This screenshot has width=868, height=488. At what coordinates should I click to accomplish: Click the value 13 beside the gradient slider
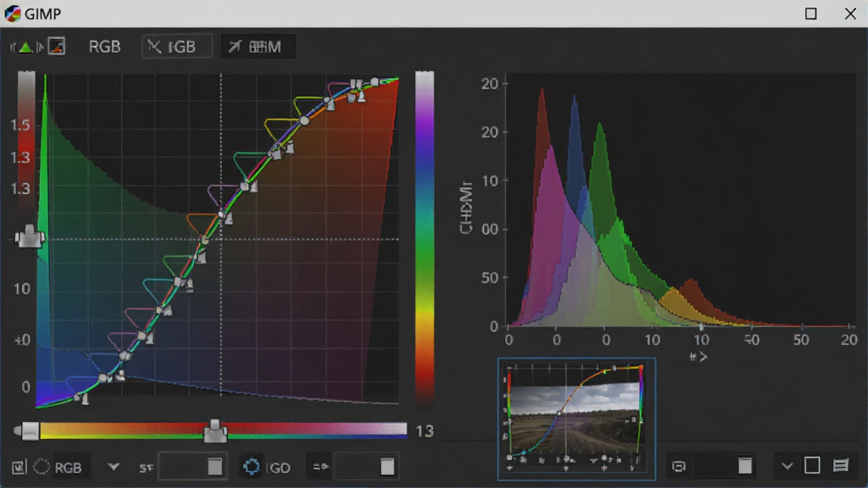[425, 431]
